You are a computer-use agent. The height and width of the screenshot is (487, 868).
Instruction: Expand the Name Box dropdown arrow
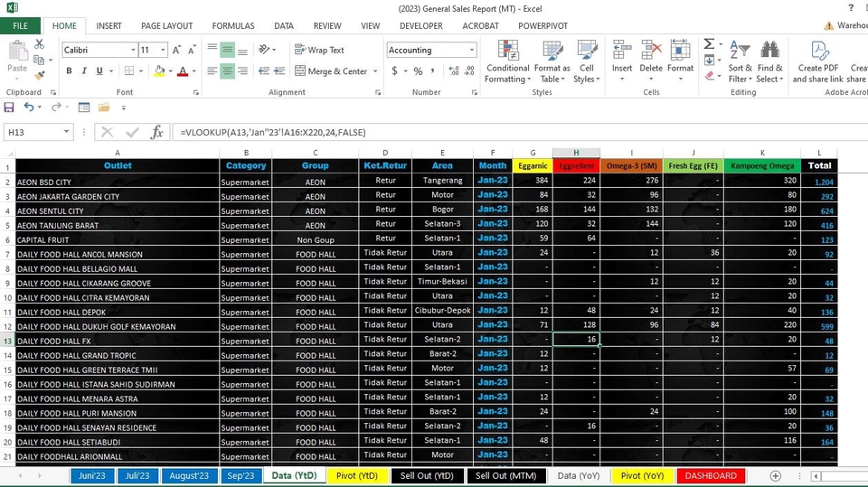pyautogui.click(x=66, y=132)
